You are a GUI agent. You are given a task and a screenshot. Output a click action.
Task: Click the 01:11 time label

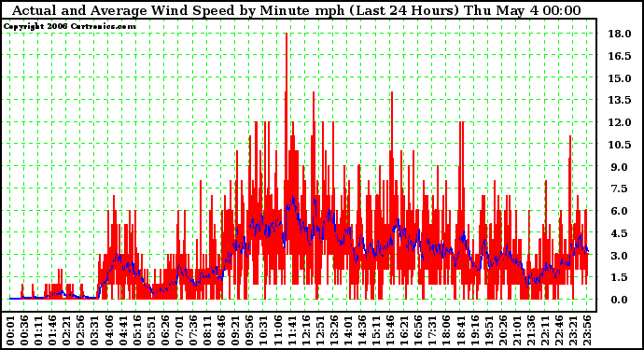(x=38, y=331)
